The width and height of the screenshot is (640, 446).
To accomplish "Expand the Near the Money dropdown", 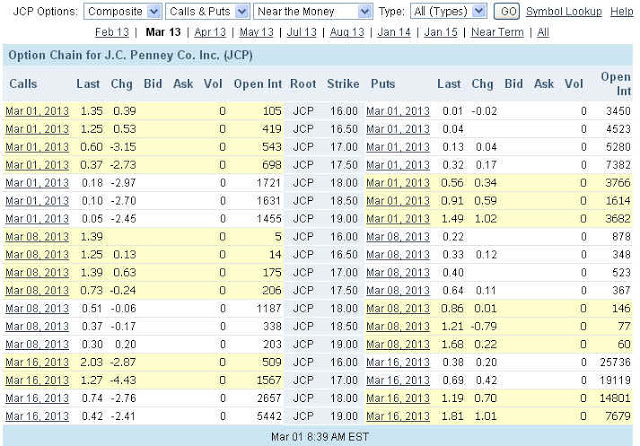I will (x=313, y=11).
